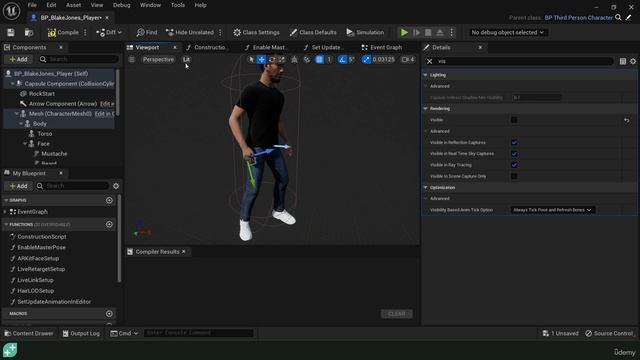Activate the Select objects tool in viewport
Image resolution: width=640 pixels, height=360 pixels.
pos(251,60)
